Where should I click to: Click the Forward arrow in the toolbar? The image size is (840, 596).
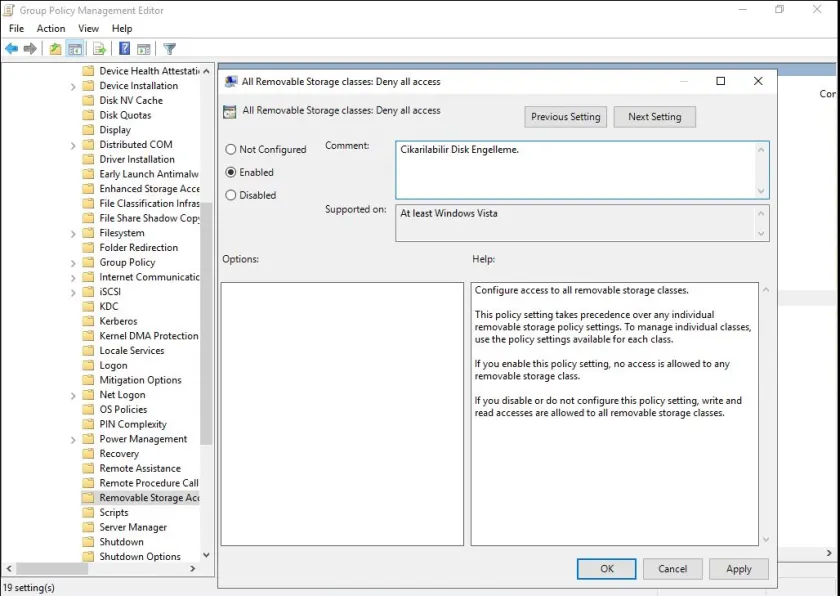[30, 48]
